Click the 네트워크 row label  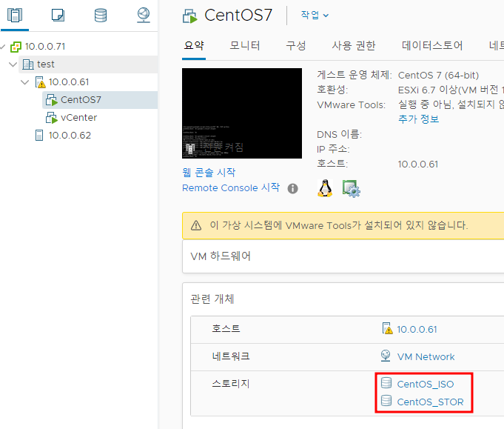pyautogui.click(x=231, y=356)
